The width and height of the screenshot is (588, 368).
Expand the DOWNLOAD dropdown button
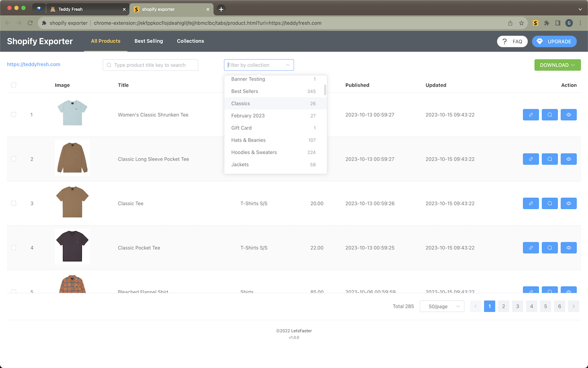tap(557, 65)
